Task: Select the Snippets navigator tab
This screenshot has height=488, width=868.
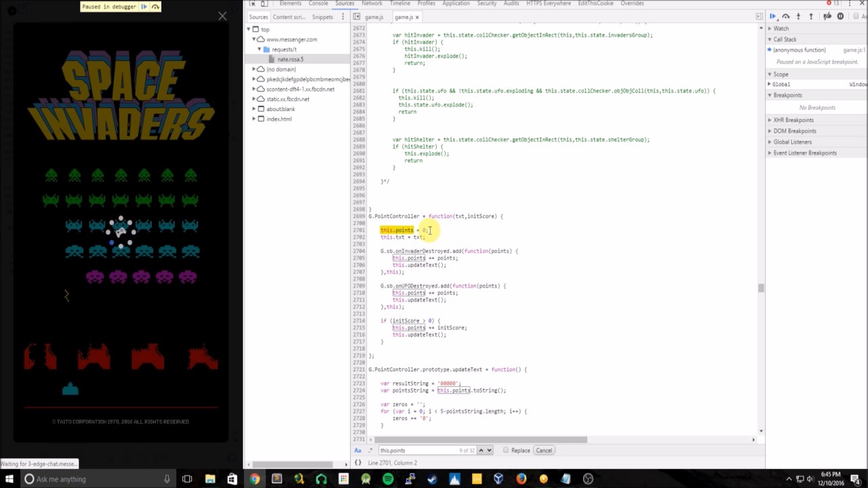Action: [x=323, y=17]
